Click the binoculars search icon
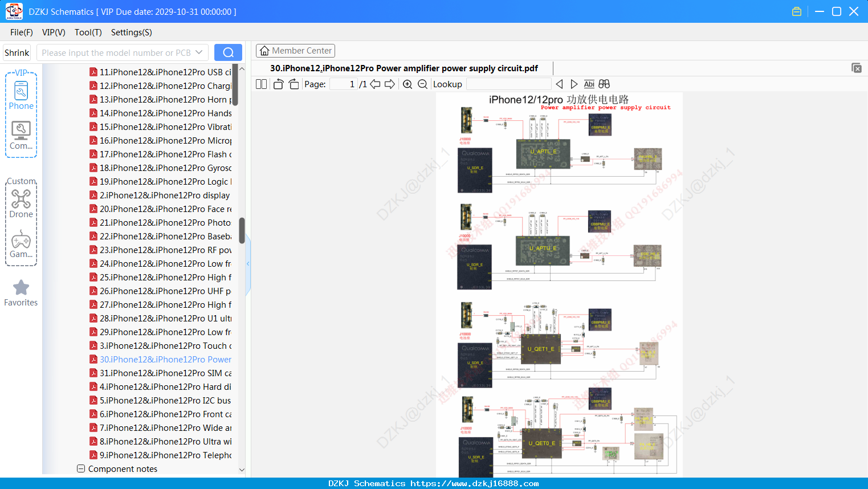The image size is (868, 489). click(604, 84)
